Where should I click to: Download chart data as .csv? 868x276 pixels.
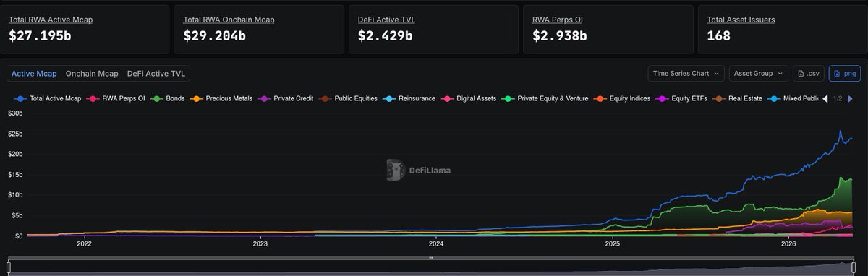click(x=809, y=74)
